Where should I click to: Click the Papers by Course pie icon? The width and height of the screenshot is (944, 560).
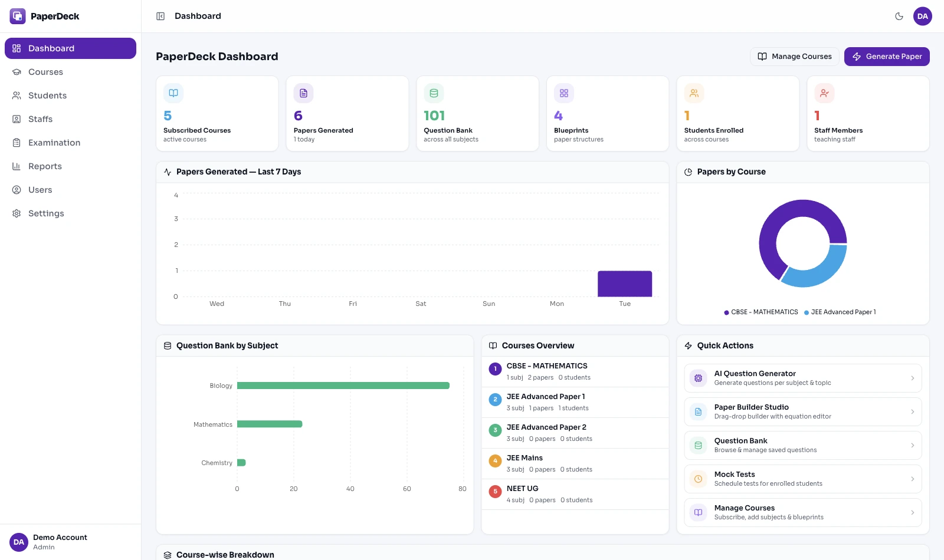[x=688, y=172]
